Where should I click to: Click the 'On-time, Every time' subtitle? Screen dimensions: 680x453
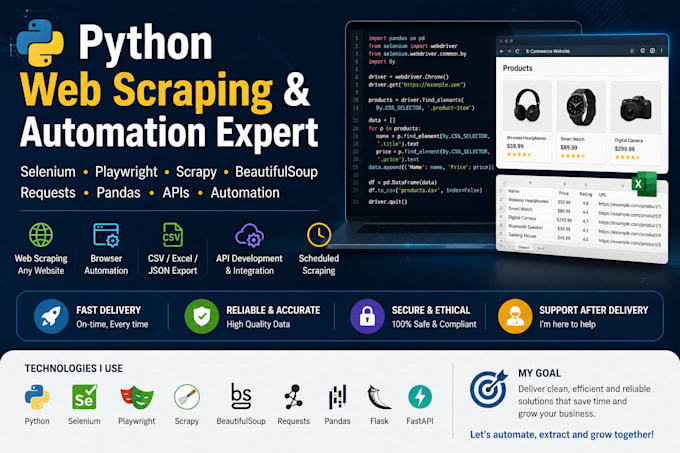(x=112, y=324)
